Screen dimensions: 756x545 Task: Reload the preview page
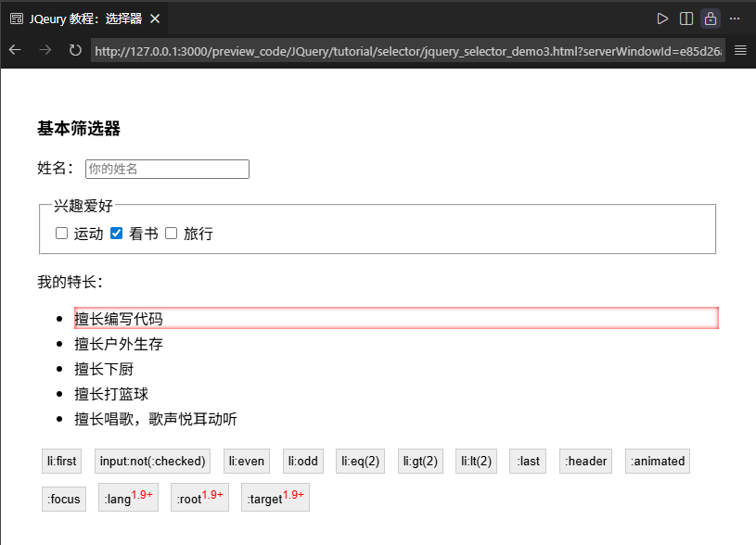[x=75, y=50]
